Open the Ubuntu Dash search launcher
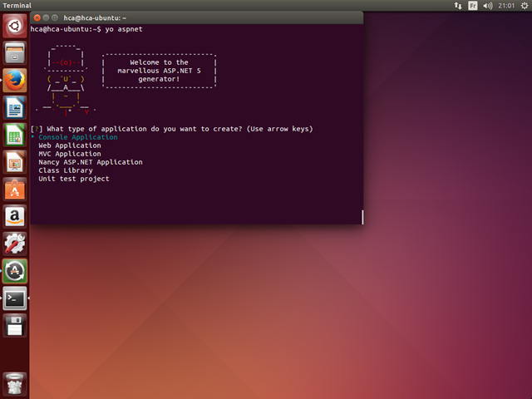 click(15, 26)
